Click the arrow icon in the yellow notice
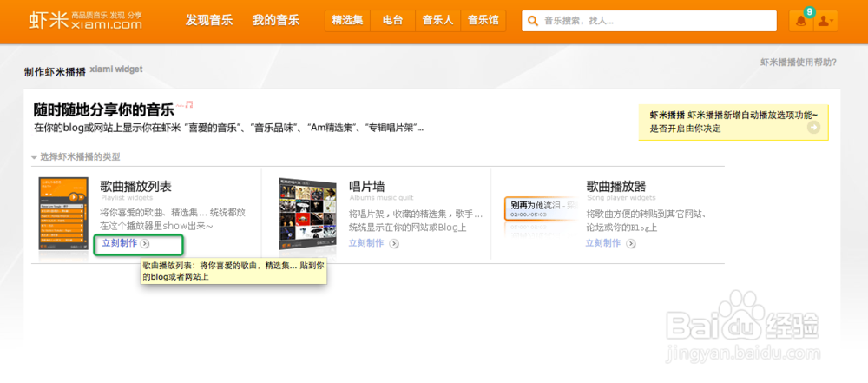This screenshot has height=383, width=868. 813,128
